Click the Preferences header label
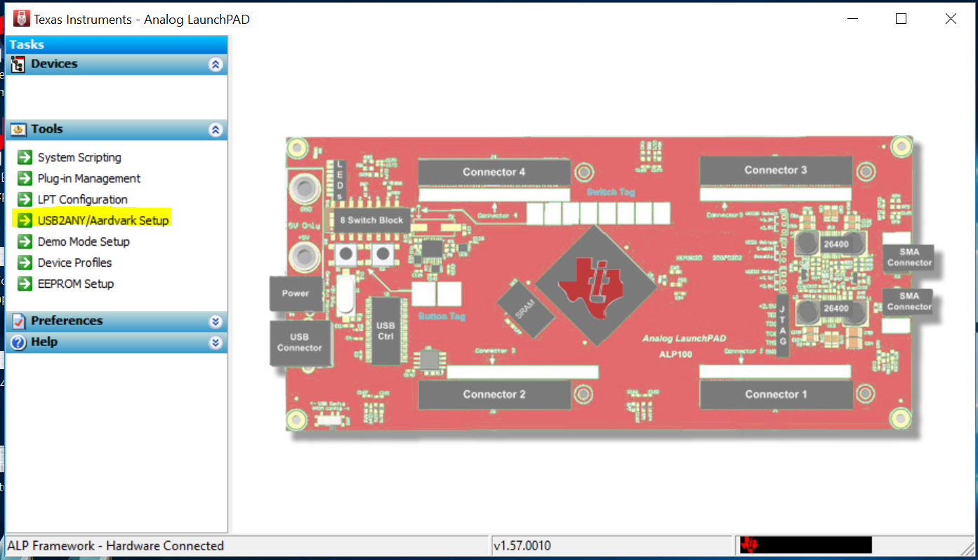Image resolution: width=978 pixels, height=560 pixels. [x=67, y=321]
